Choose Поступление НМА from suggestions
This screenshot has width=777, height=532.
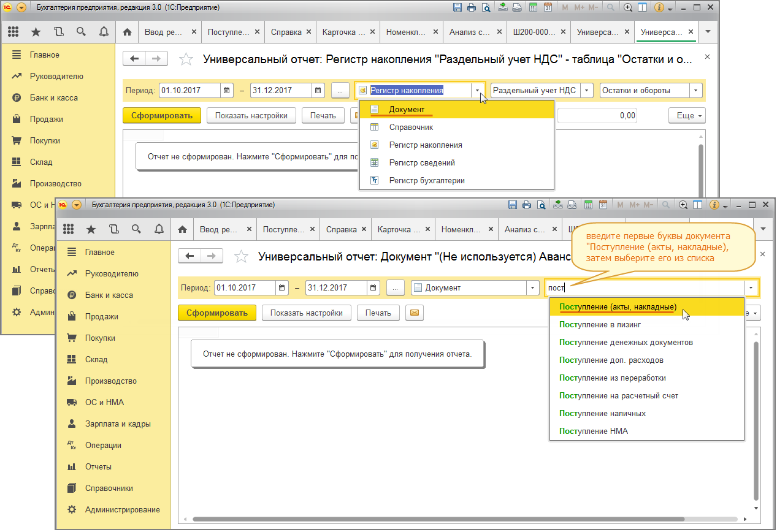coord(647,431)
